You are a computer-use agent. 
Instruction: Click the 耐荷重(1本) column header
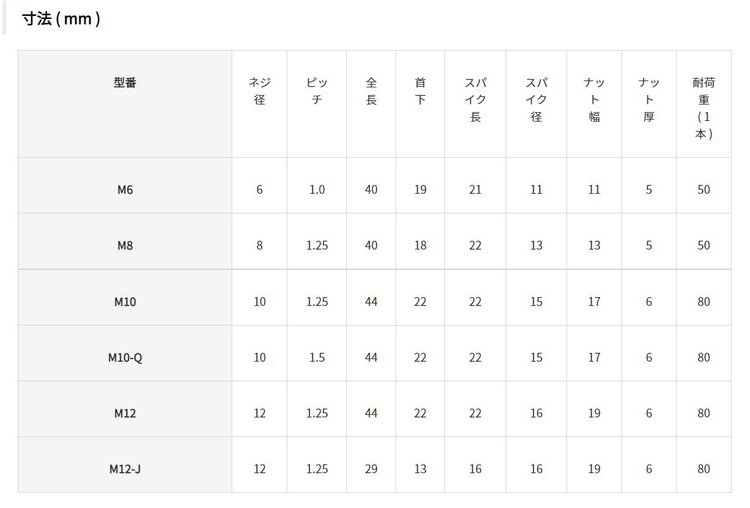[x=704, y=108]
